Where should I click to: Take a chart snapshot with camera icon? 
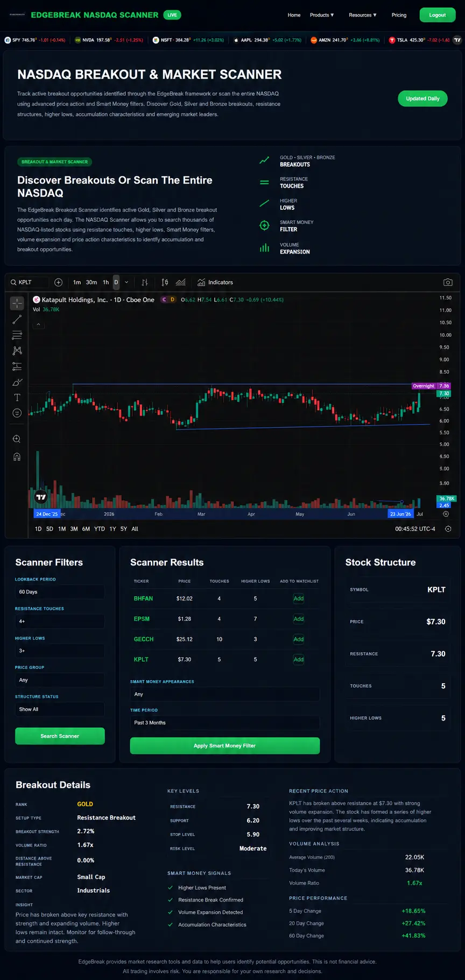pos(448,283)
